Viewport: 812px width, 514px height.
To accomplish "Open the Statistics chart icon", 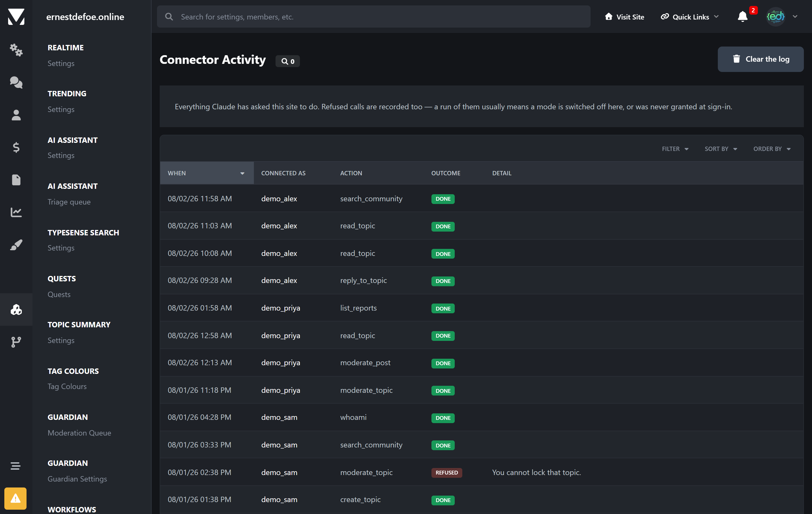I will tap(16, 212).
